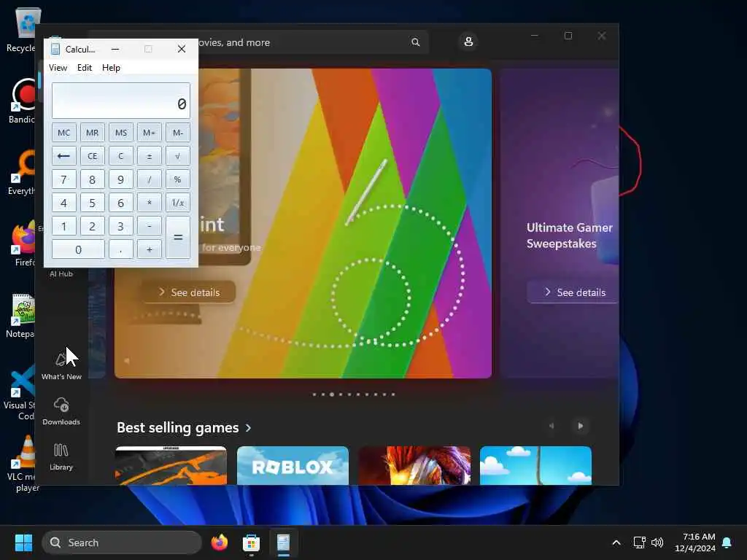Click the taskbar Search box

tap(122, 542)
